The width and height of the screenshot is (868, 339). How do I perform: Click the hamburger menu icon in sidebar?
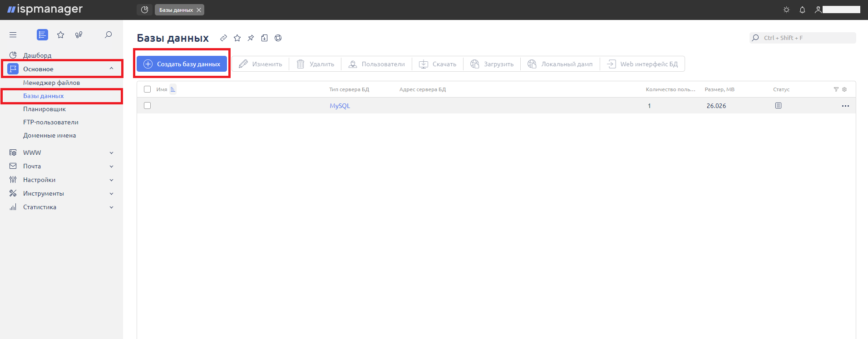click(x=13, y=34)
